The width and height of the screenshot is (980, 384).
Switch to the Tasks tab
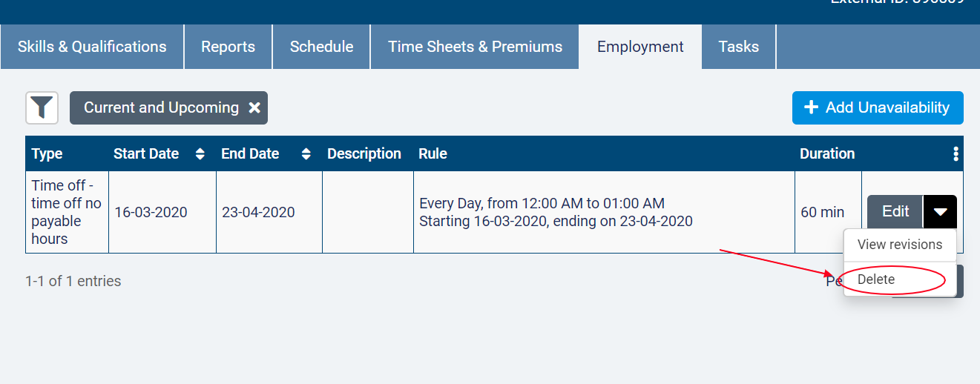[x=738, y=47]
